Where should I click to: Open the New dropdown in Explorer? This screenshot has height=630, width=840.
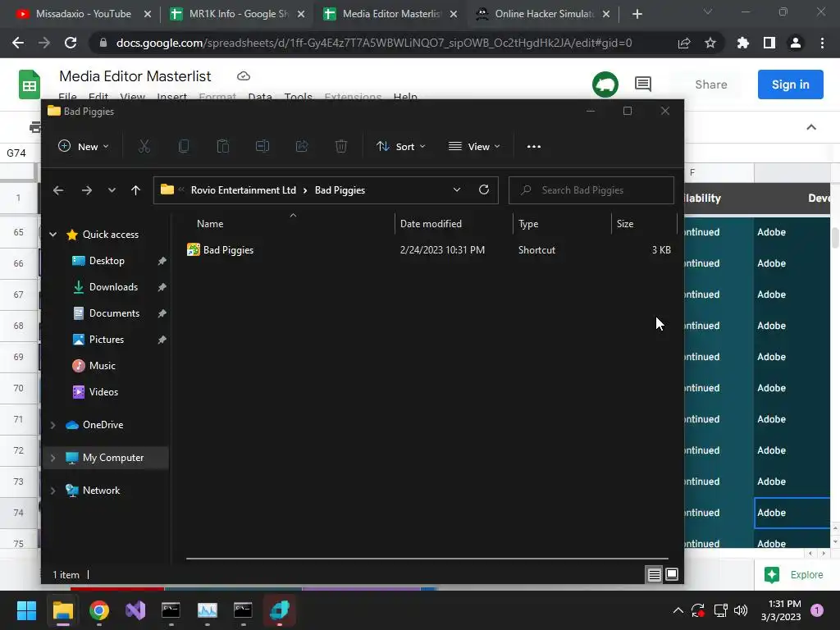[x=84, y=146]
